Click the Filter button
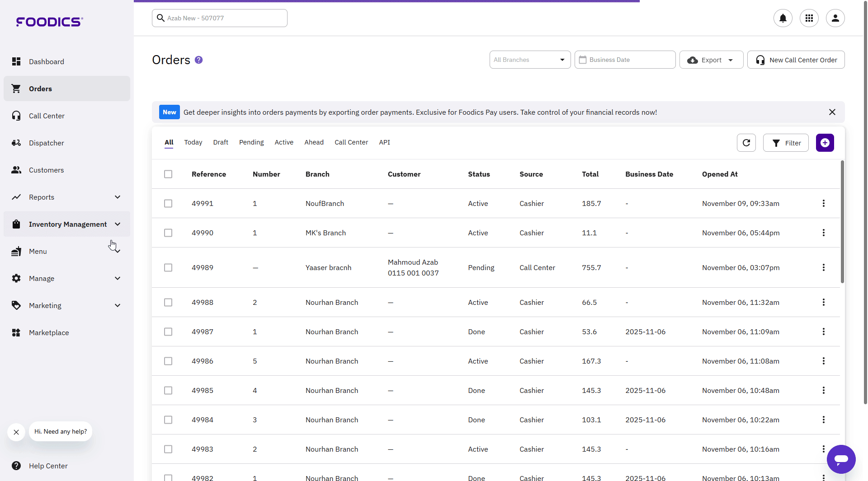The image size is (868, 481). 785,143
